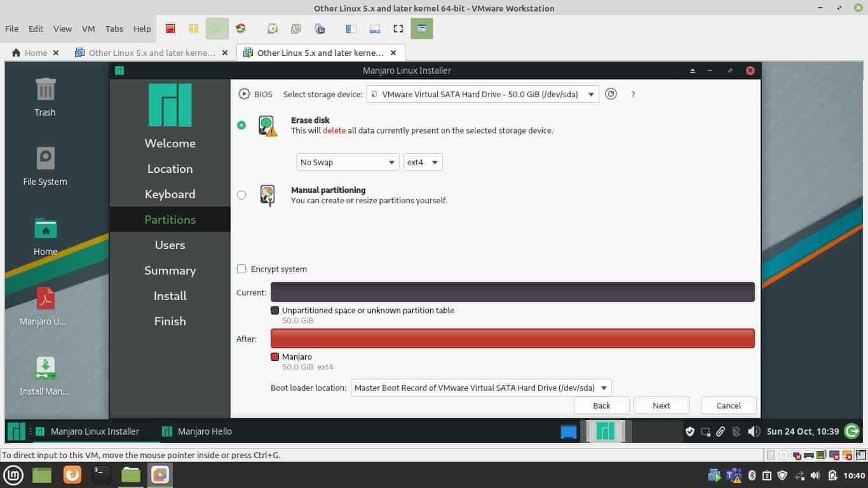Viewport: 868px width, 488px height.
Task: Click the Unity mode green toolbar icon
Action: click(x=422, y=29)
